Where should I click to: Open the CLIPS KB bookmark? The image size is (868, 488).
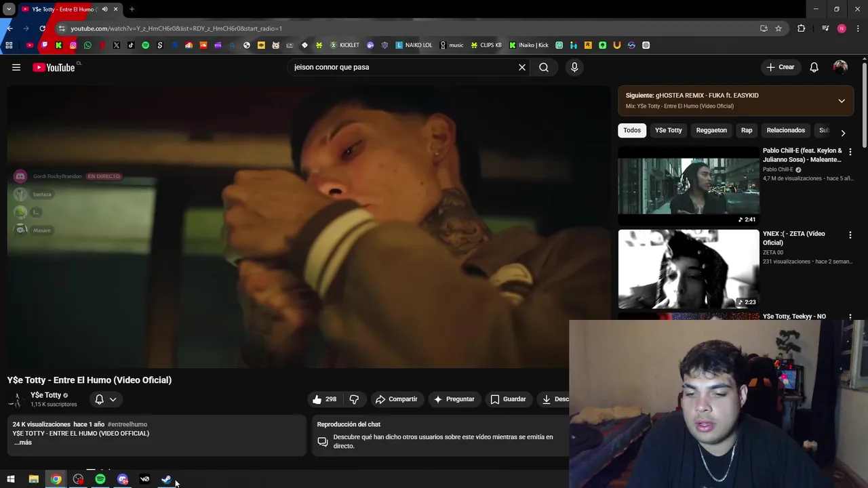487,45
